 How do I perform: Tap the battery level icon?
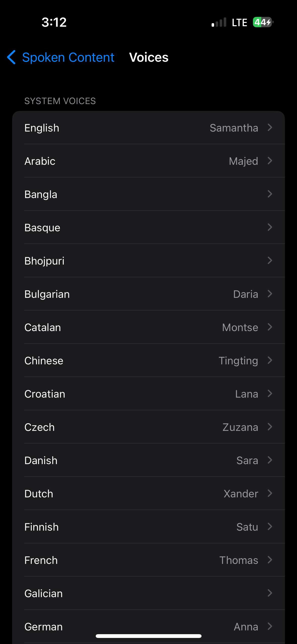pos(263,22)
